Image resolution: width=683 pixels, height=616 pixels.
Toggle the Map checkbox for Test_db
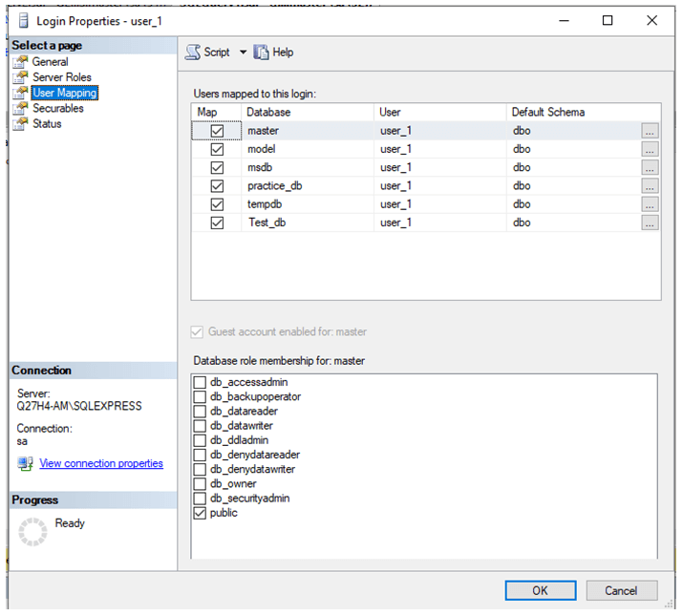click(x=217, y=223)
